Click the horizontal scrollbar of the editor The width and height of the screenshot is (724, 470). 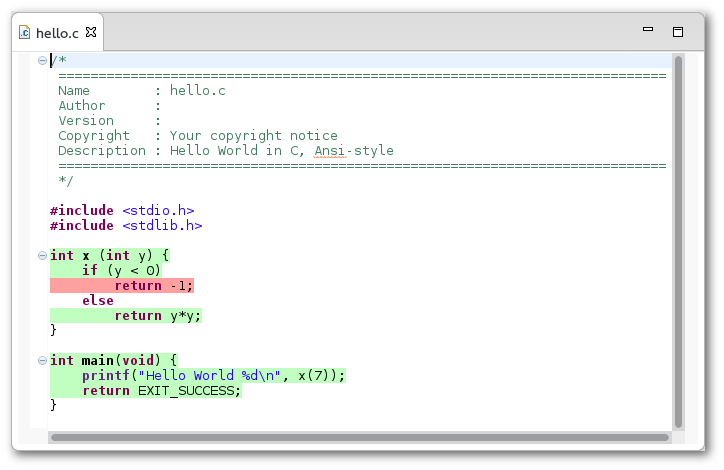click(x=360, y=437)
